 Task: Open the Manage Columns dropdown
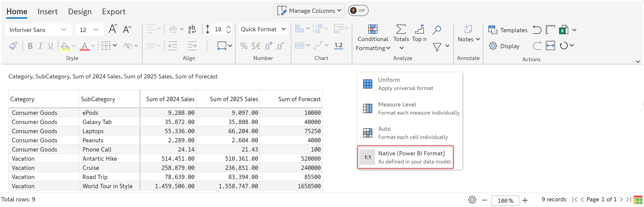(309, 11)
